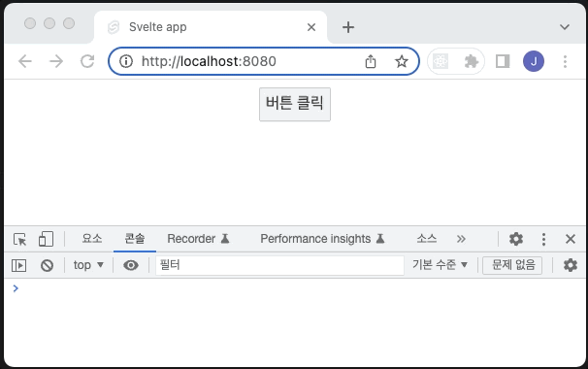The image size is (588, 369).
Task: Open Chrome's three-dot menu
Action: tap(565, 61)
